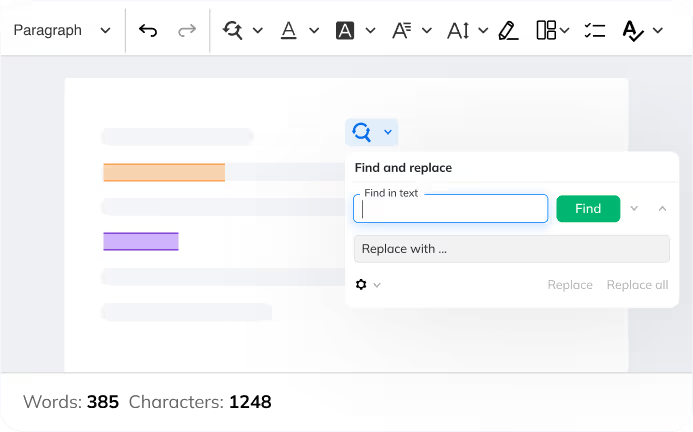
Task: Click the purple highlighted text block
Action: (x=141, y=241)
